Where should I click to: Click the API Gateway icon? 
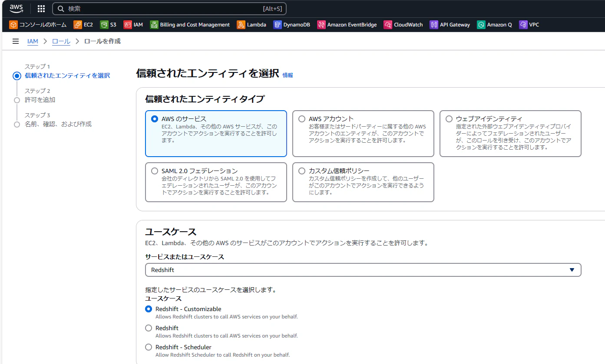[434, 25]
